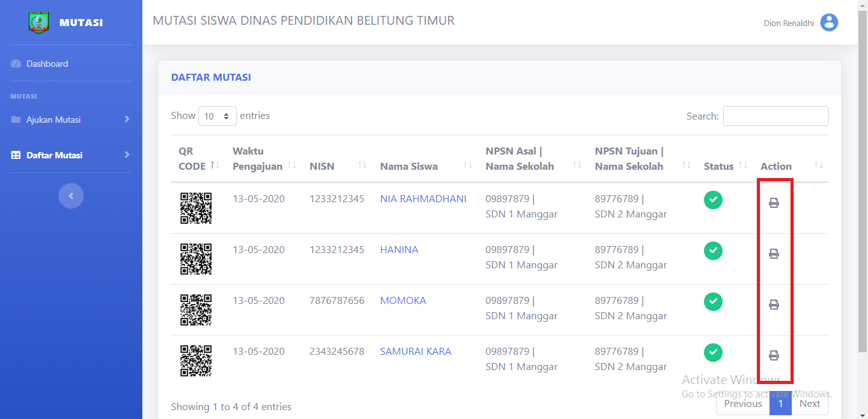
Task: Click the Dashboard gauge icon
Action: click(16, 64)
